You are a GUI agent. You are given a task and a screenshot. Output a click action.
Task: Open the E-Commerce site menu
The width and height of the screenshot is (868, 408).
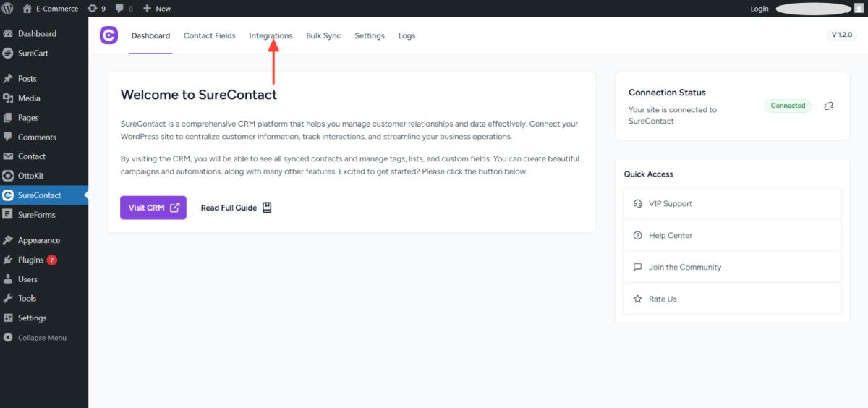(x=56, y=9)
